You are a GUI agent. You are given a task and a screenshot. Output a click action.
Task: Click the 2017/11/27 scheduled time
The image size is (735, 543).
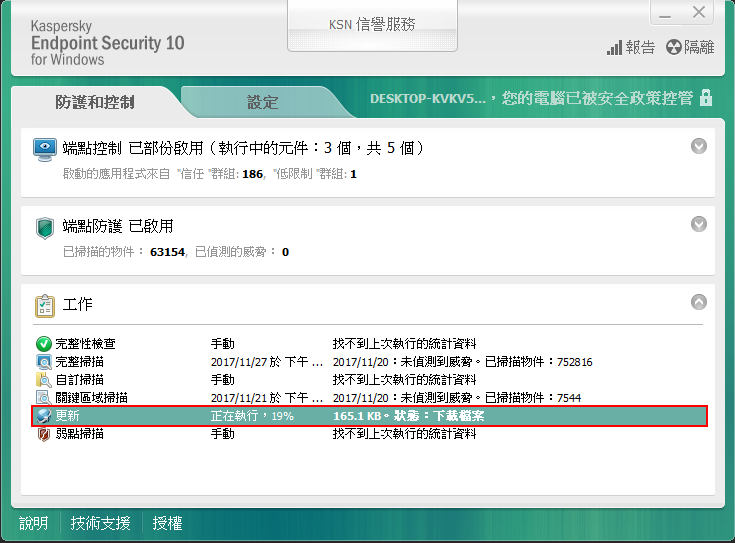267,362
